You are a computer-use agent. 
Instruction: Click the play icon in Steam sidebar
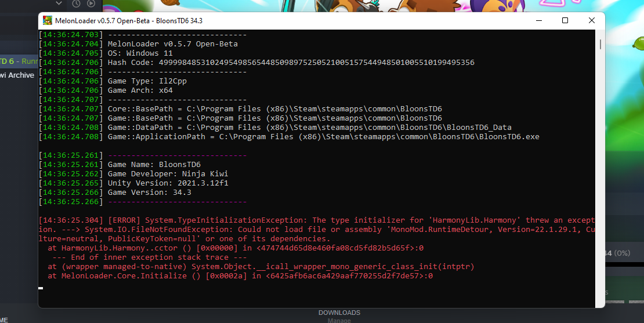[x=91, y=3]
